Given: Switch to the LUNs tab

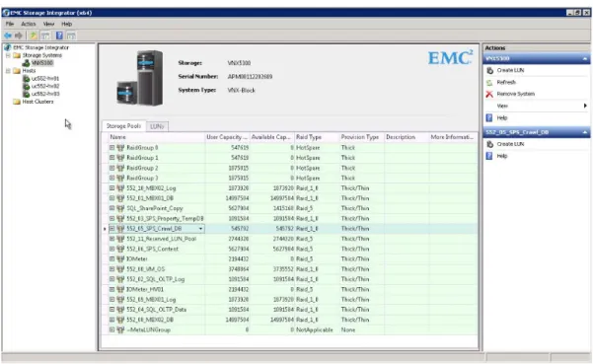Looking at the screenshot, I should (x=157, y=126).
